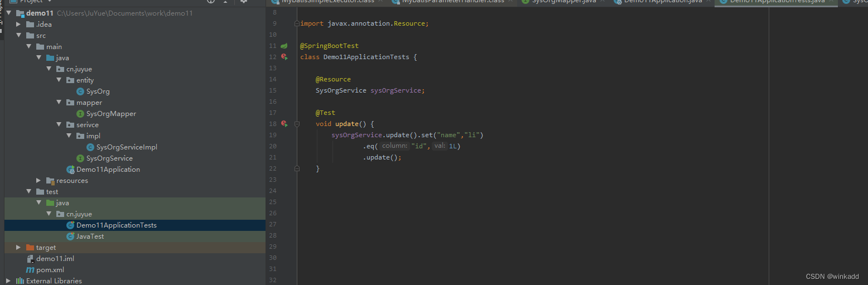The height and width of the screenshot is (285, 868).
Task: Open Project panel settings gear
Action: tap(244, 2)
